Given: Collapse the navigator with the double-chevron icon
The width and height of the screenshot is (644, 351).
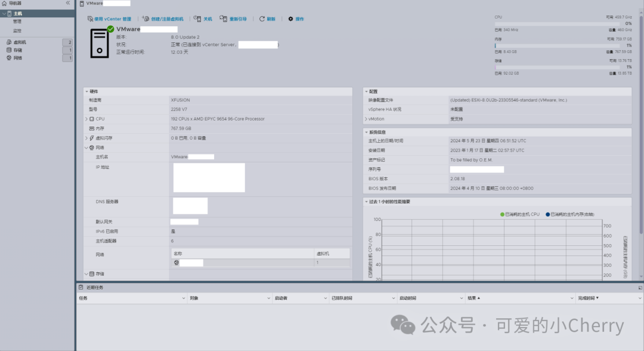Looking at the screenshot, I should point(68,3).
